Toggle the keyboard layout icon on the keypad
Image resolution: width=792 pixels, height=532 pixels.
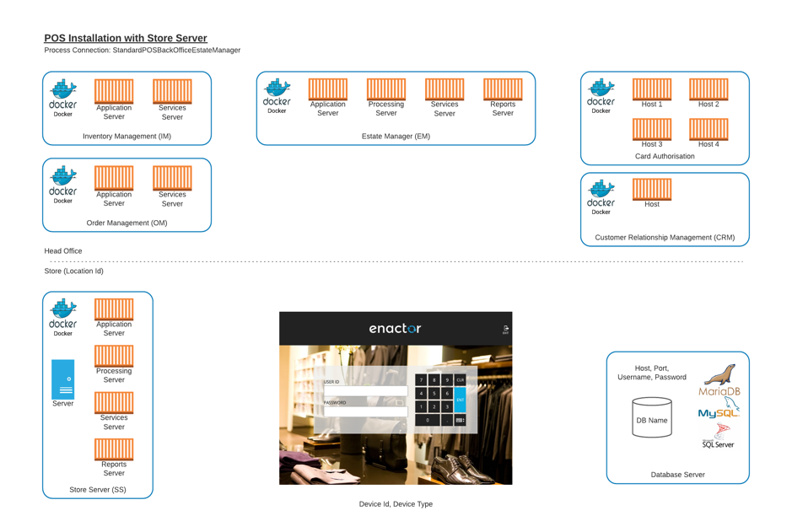click(x=460, y=420)
